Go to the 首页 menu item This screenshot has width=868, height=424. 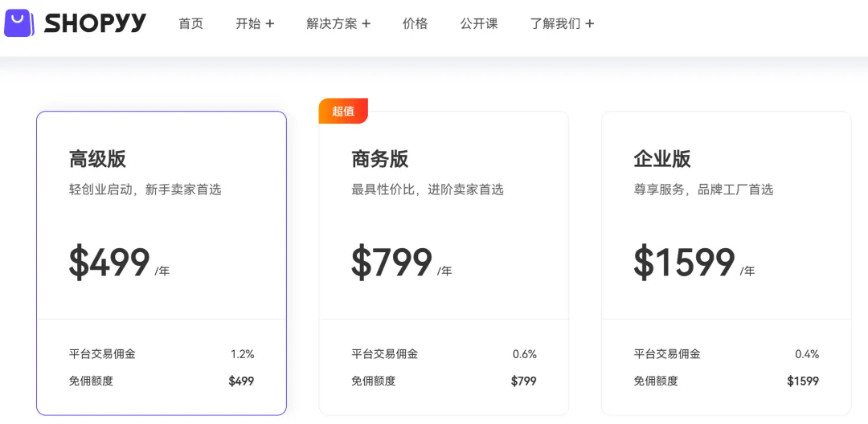click(x=190, y=23)
